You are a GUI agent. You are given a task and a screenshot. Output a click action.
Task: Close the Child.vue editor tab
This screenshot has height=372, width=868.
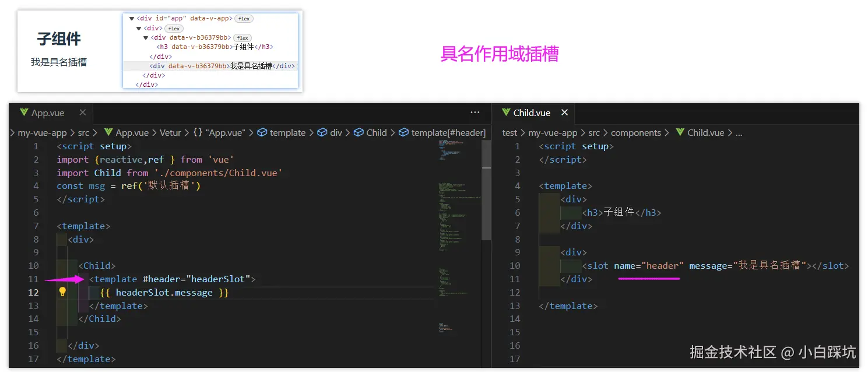[x=564, y=113]
